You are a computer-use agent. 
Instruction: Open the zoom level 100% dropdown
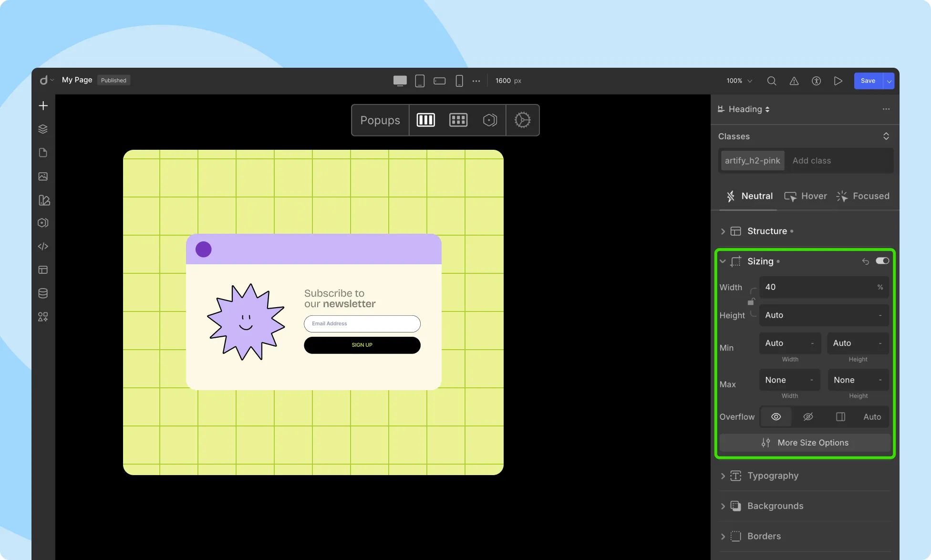pyautogui.click(x=739, y=81)
